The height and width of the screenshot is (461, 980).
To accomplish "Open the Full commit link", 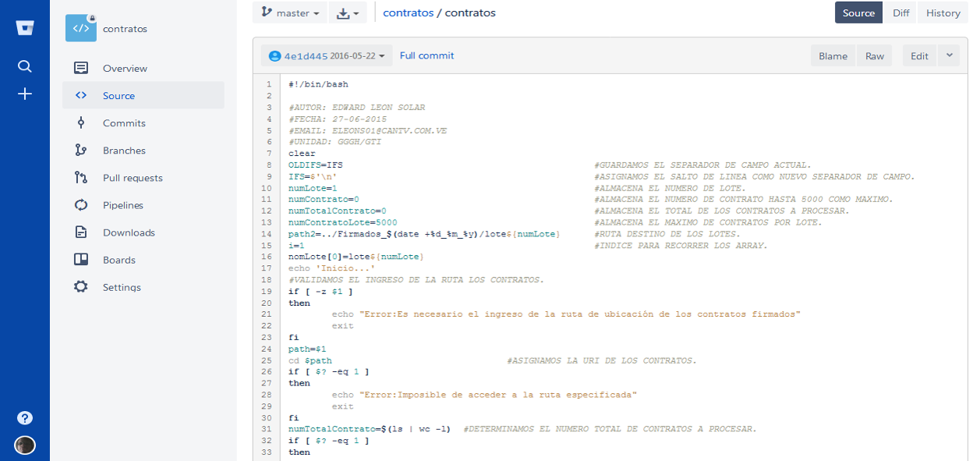I will point(426,56).
